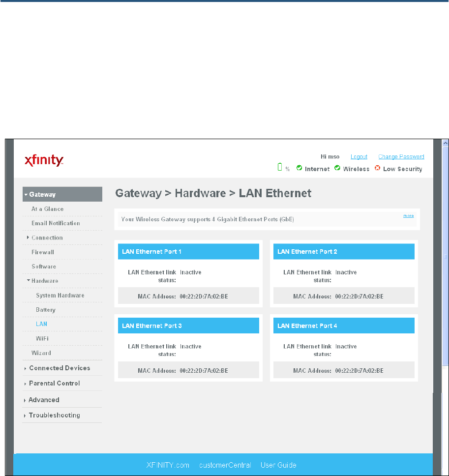Click the Change Password link
The height and width of the screenshot is (476, 449).
pyautogui.click(x=401, y=157)
